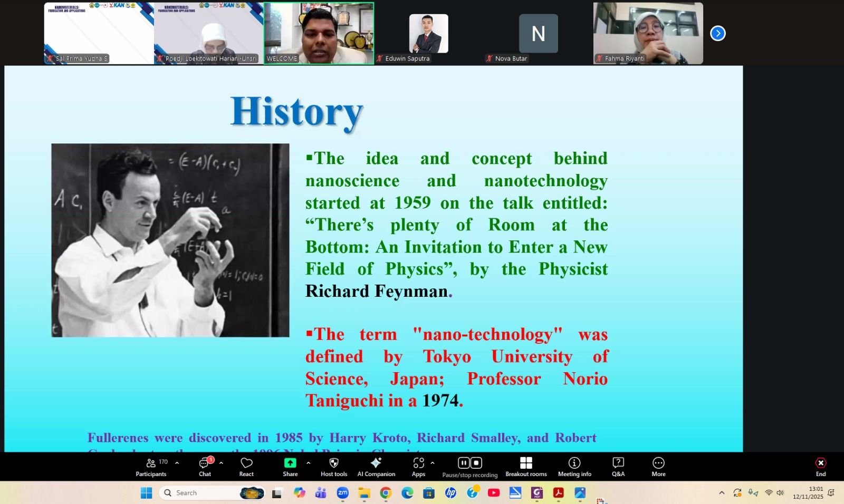Expand the Participants options arrow
The width and height of the screenshot is (844, 504).
177,463
